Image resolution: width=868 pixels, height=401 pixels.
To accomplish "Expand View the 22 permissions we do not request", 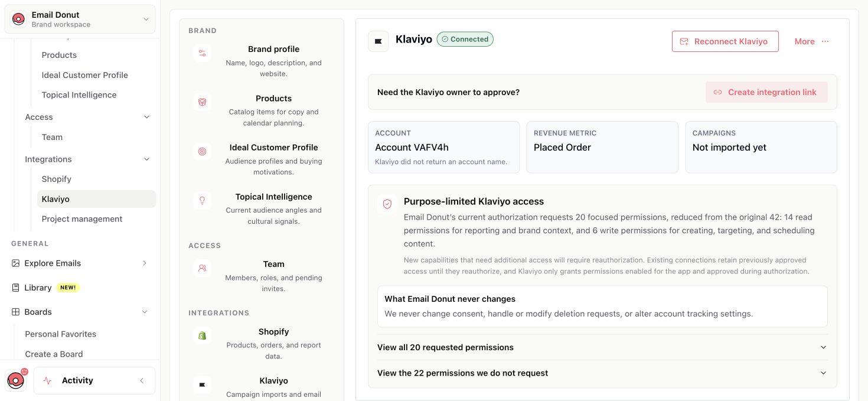I will pos(602,373).
